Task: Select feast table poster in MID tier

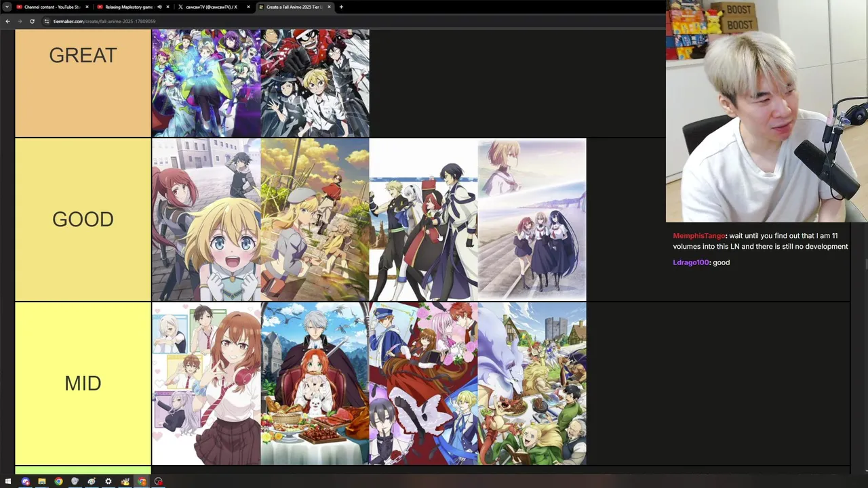Action: click(315, 384)
